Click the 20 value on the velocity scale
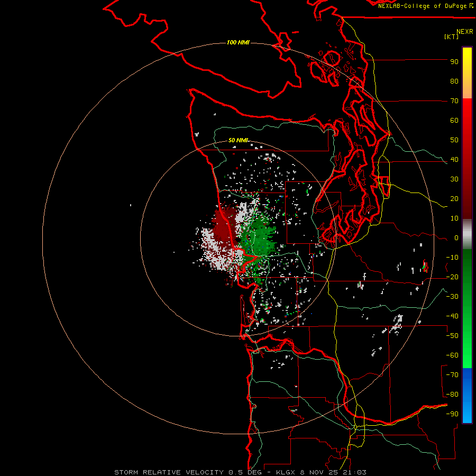Screen dimensions: 476x476 point(454,199)
